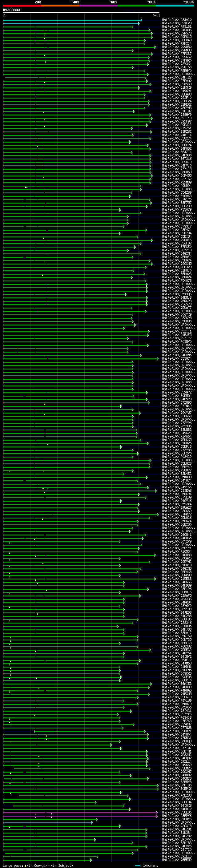This screenshot has width=197, height=868.
Task: Open UniRef100_Q54Z69 hit
Action: pyautogui.click(x=177, y=192)
